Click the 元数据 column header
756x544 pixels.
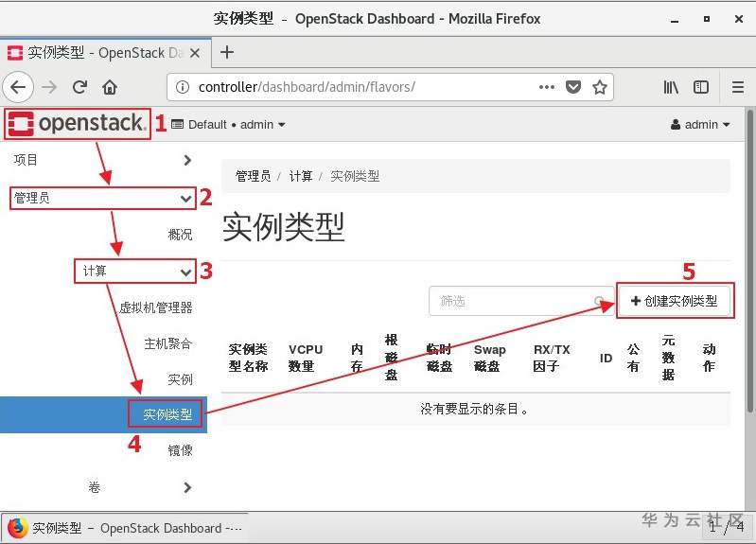(668, 358)
